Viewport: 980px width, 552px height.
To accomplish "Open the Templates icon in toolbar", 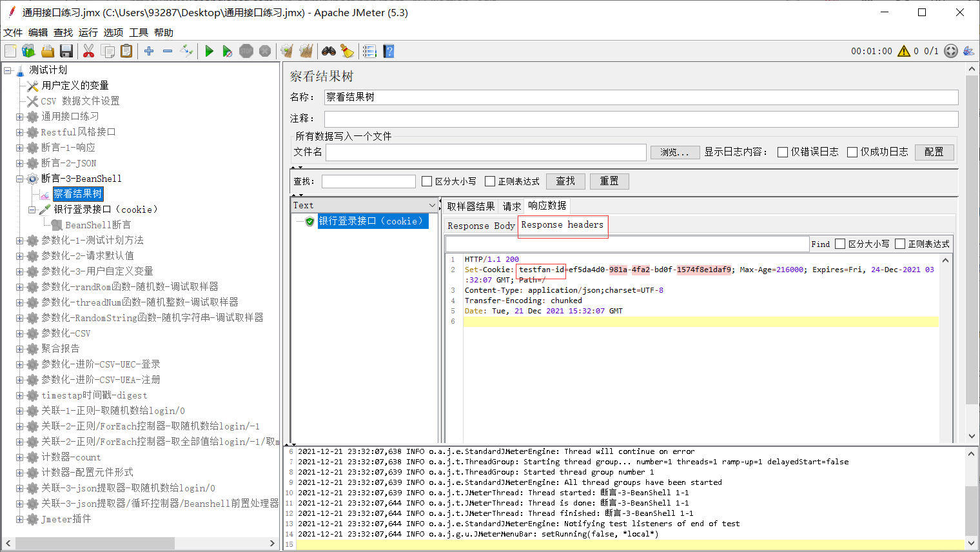I will point(28,51).
